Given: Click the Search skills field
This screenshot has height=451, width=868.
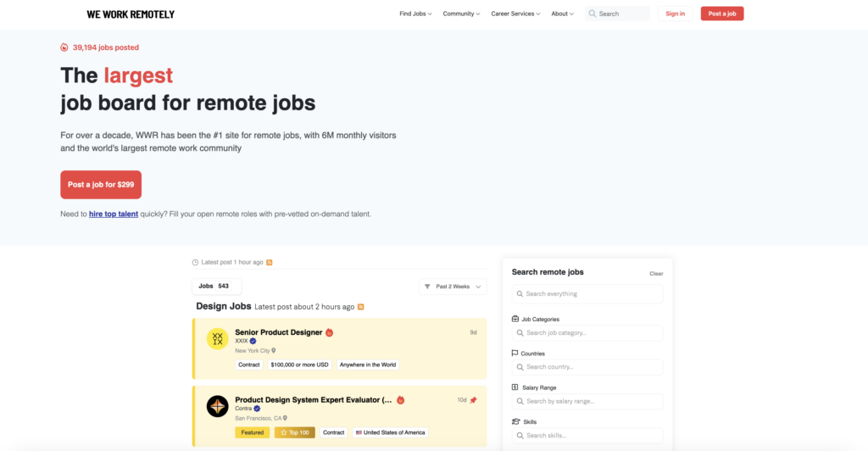Looking at the screenshot, I should click(x=587, y=436).
